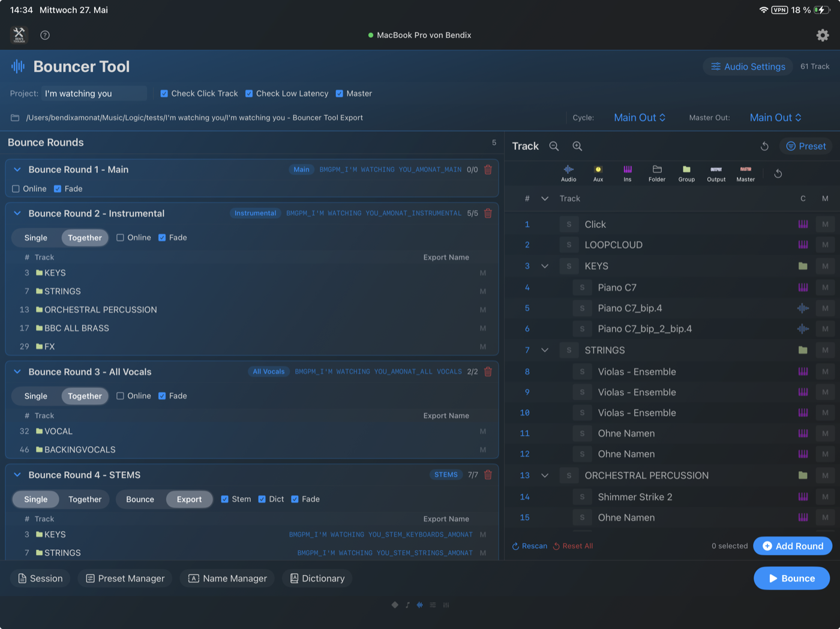This screenshot has height=629, width=840.
Task: Open the settings gear icon
Action: tap(823, 35)
